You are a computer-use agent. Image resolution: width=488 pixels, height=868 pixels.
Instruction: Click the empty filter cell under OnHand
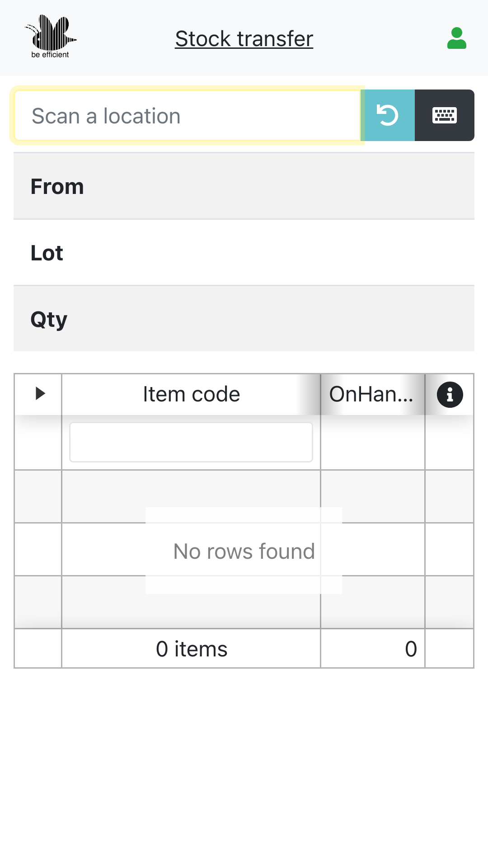[373, 442]
